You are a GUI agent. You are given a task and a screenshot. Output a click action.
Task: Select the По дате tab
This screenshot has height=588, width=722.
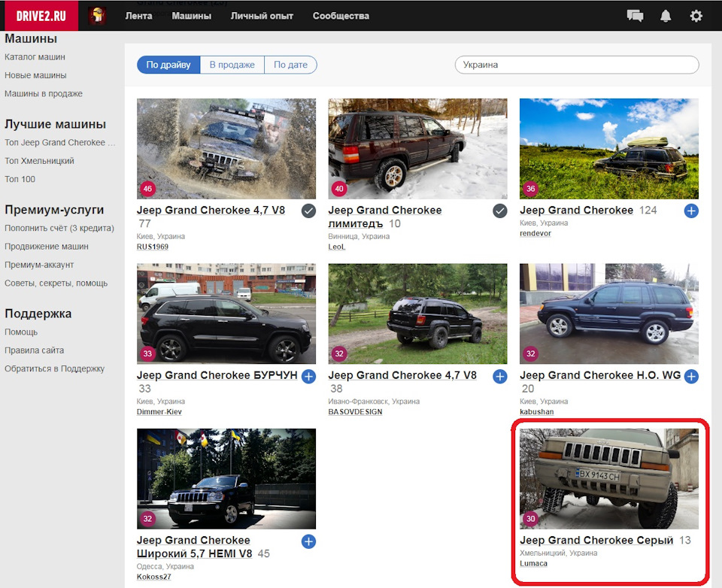[290, 65]
